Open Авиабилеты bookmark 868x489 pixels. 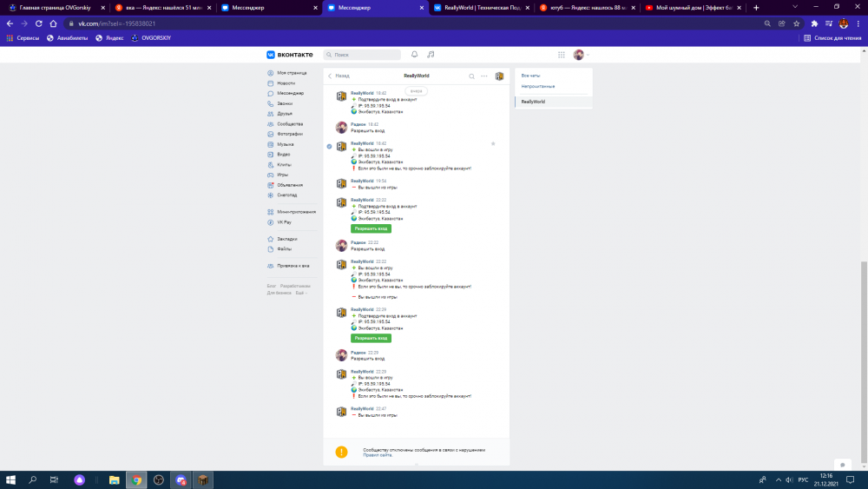(68, 38)
